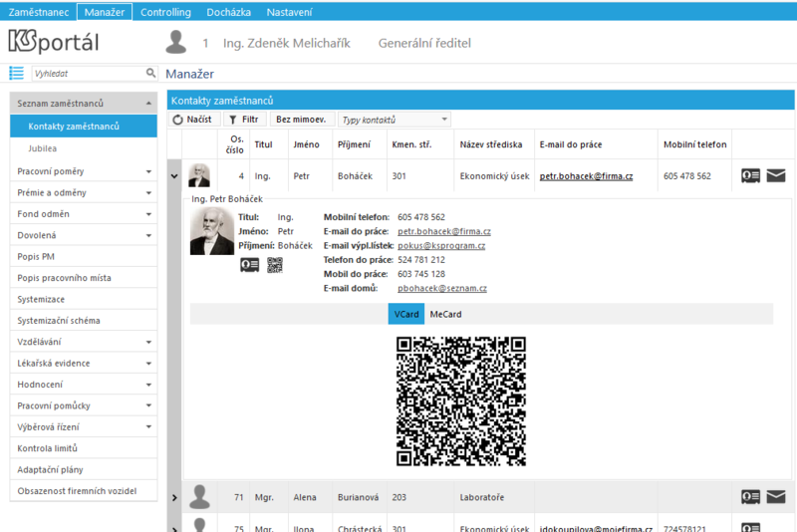Screen dimensions: 797x532
Task: Open Obsazenost firemních vozidel item
Action: [84, 491]
